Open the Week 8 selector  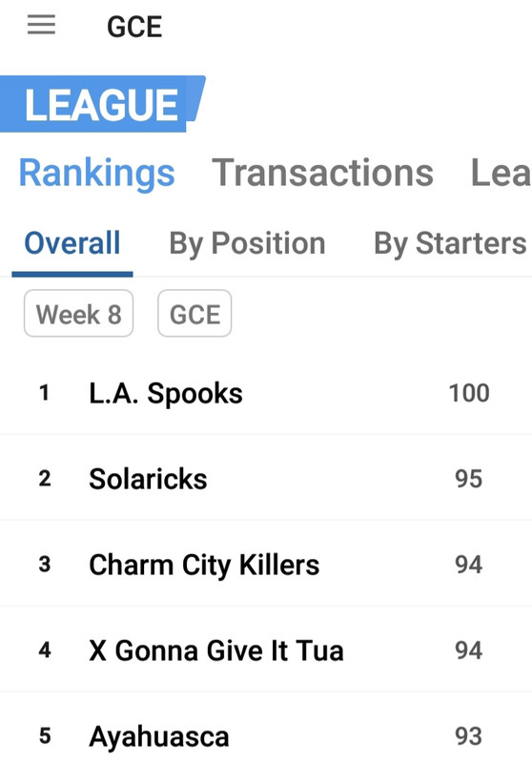79,314
